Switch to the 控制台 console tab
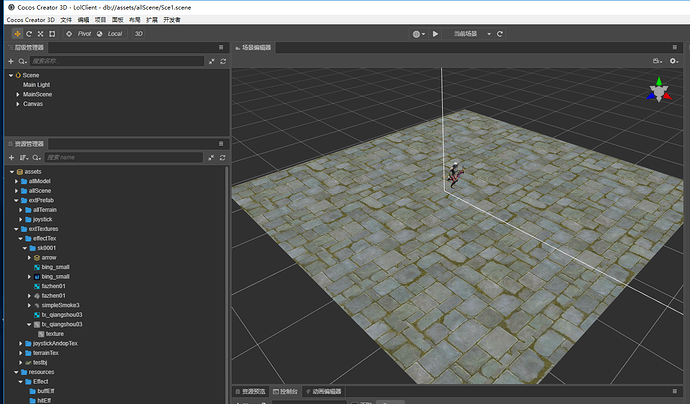 pyautogui.click(x=288, y=391)
